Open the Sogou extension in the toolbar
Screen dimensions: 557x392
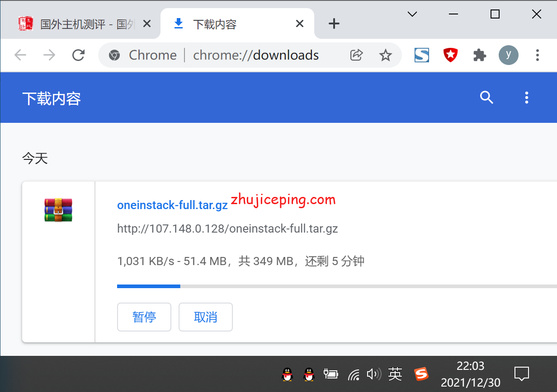[x=421, y=55]
